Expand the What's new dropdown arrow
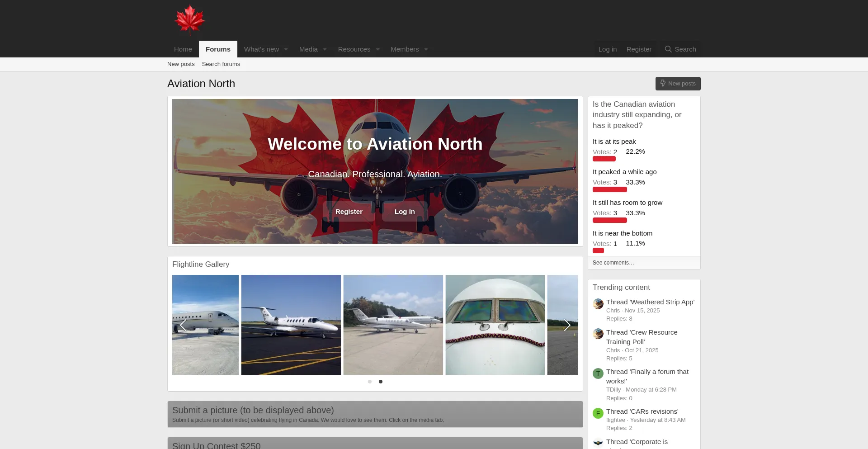Screen dimensions: 868x449 click(286, 49)
